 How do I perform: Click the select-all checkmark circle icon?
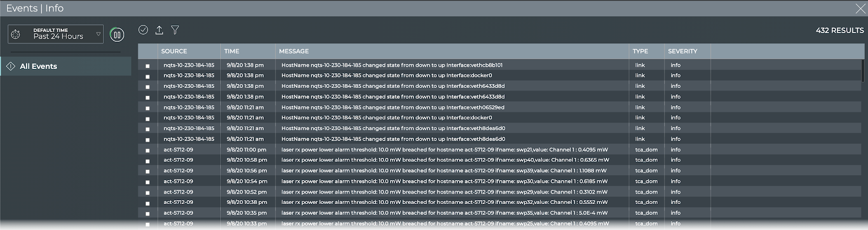[x=143, y=30]
